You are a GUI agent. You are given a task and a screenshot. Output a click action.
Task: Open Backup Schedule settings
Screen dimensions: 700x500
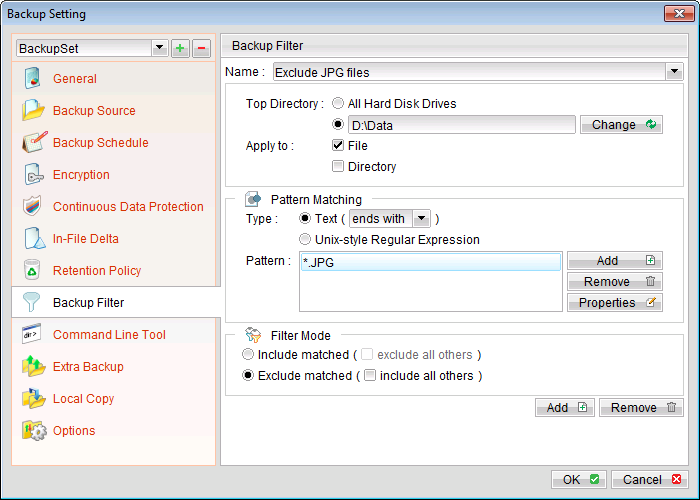(x=101, y=143)
